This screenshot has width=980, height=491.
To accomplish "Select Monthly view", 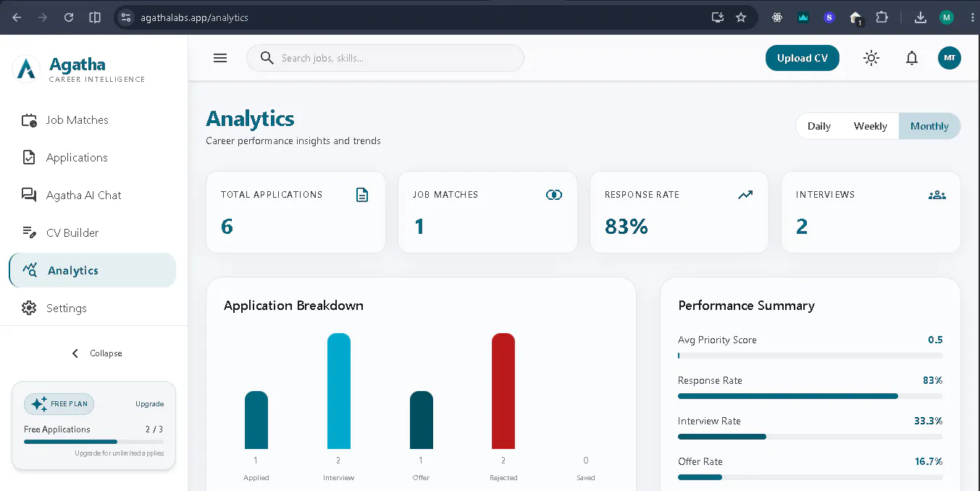I will pos(929,126).
